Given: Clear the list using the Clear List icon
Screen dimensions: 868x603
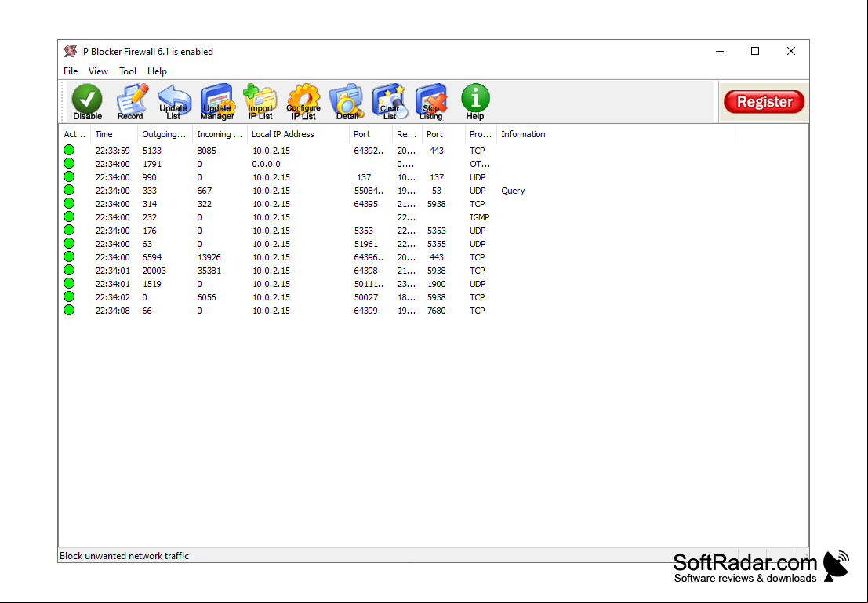Looking at the screenshot, I should click(x=390, y=102).
